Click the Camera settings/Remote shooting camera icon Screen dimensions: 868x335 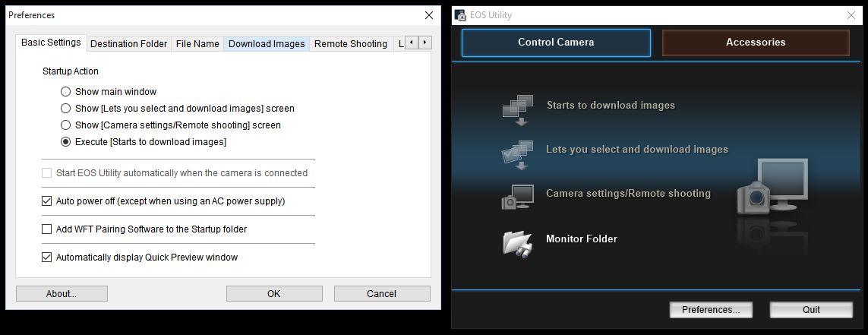(x=517, y=196)
